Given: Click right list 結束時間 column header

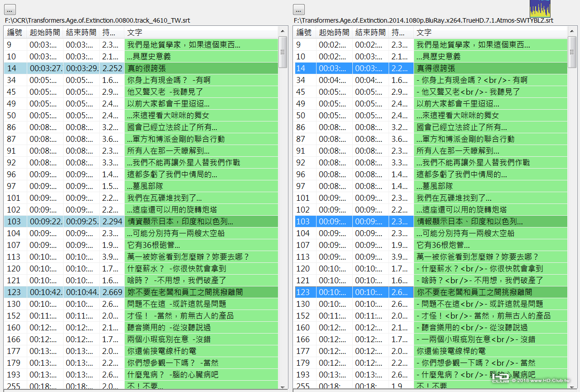Looking at the screenshot, I should tap(370, 33).
